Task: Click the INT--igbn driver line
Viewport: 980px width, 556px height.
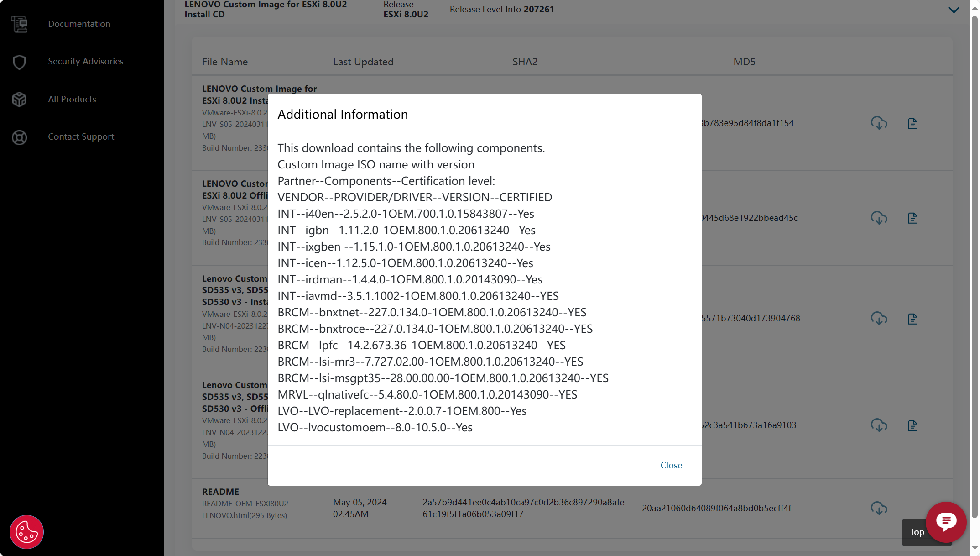Action: (x=407, y=230)
